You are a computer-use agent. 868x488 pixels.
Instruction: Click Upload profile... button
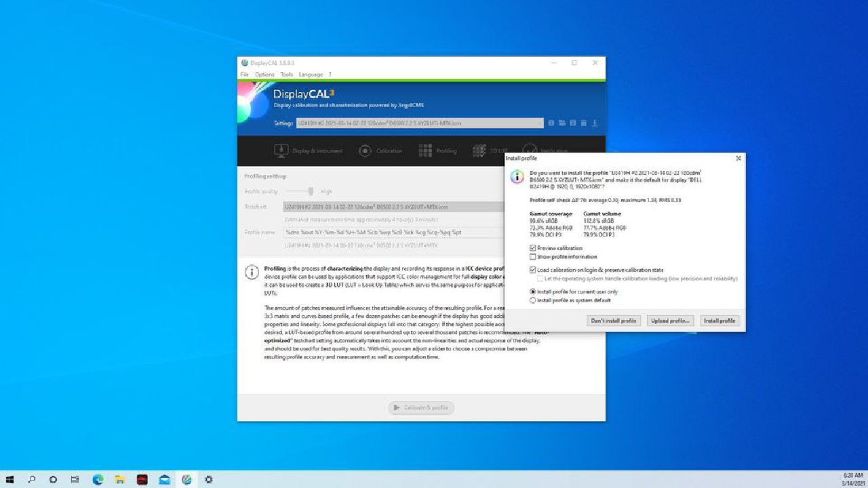(x=670, y=321)
